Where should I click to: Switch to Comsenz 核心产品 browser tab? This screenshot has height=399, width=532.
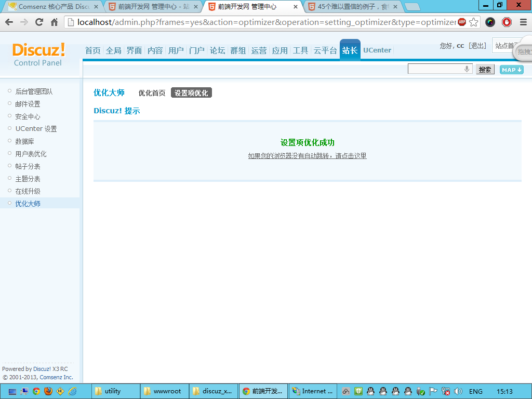[x=54, y=6]
